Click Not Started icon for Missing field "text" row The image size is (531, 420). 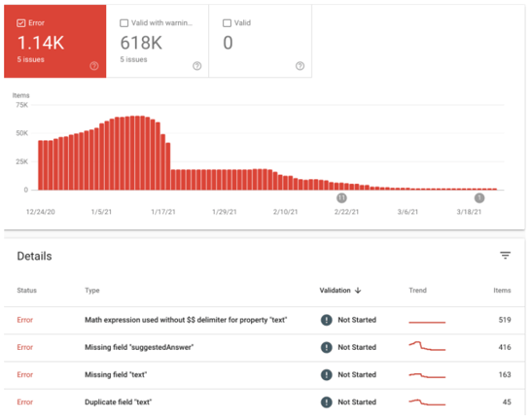click(x=327, y=374)
